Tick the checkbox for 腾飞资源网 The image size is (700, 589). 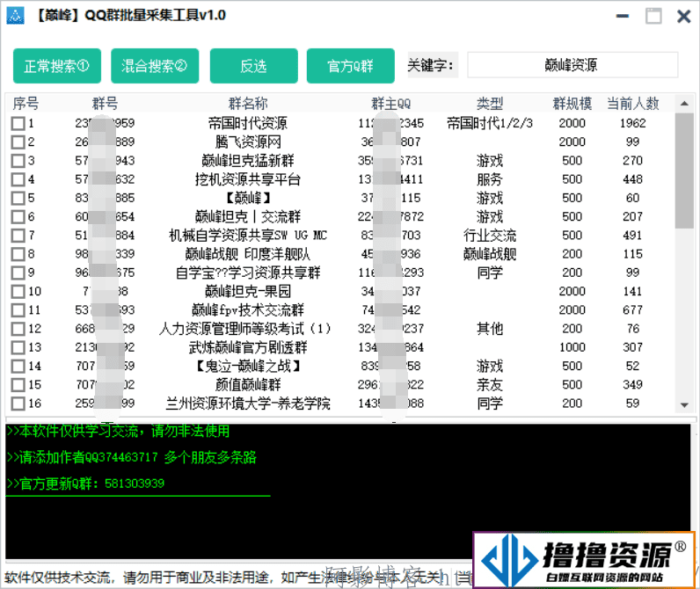pos(18,142)
